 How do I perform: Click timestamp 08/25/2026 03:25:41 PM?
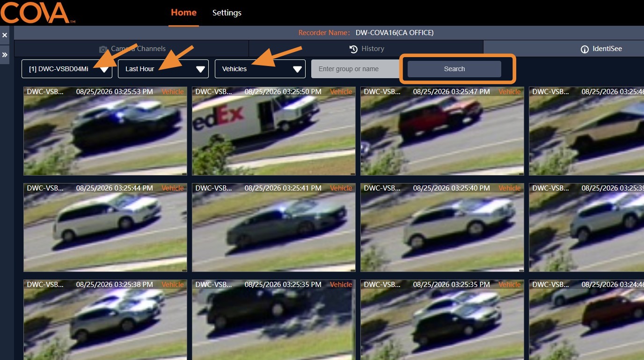(283, 188)
